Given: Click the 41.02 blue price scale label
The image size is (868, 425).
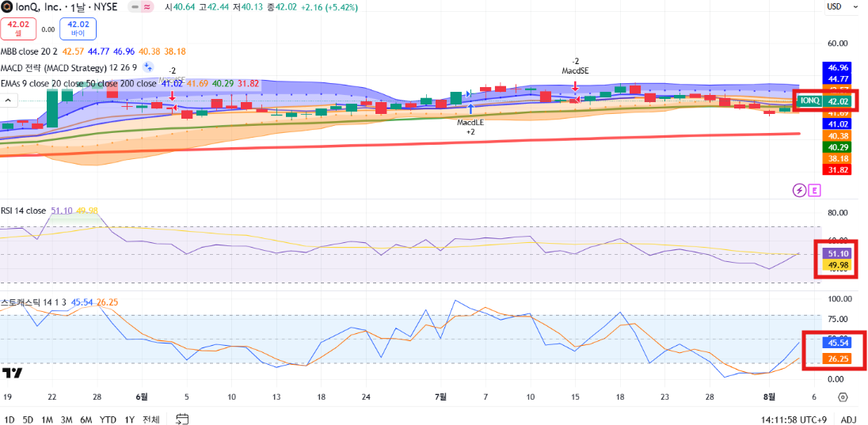Looking at the screenshot, I should point(837,124).
